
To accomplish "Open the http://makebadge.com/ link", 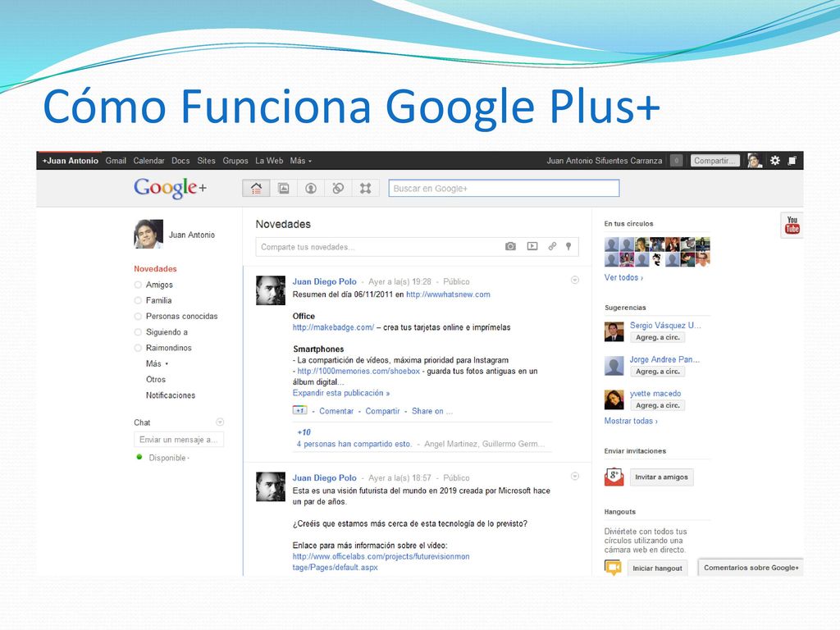I will tap(333, 326).
